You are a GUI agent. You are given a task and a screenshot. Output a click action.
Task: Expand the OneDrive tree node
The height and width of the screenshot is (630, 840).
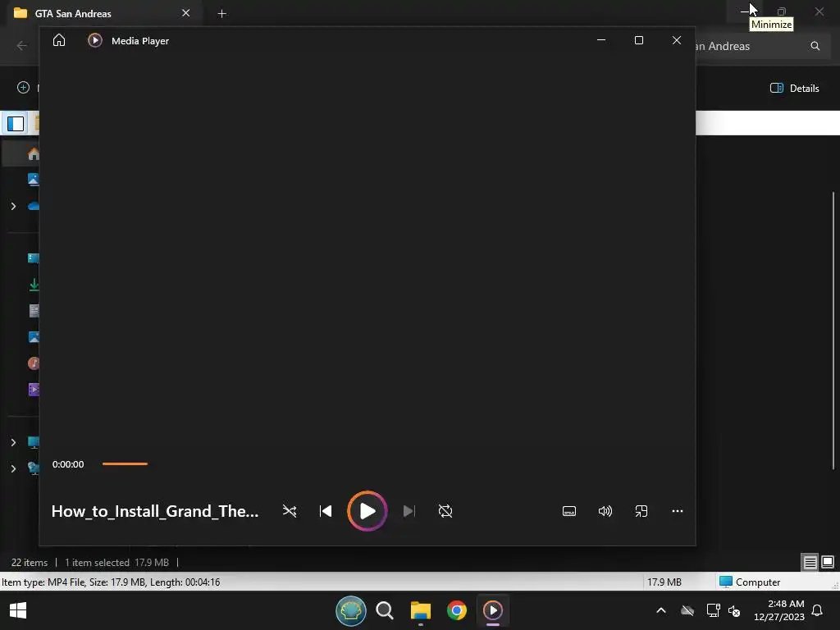pyautogui.click(x=13, y=206)
